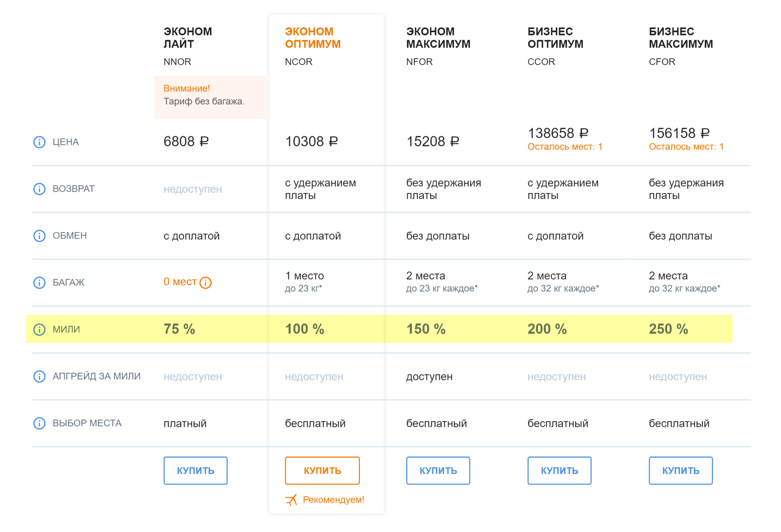
Task: Click the info icon next to ОБМЕН
Action: coord(39,236)
